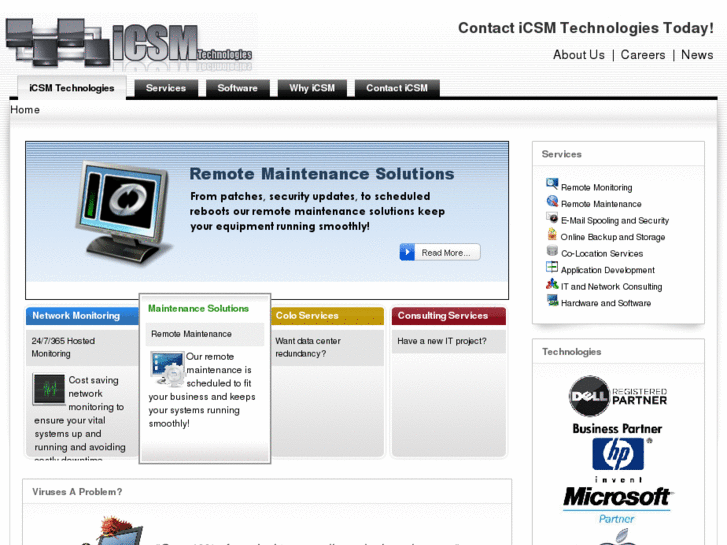Open Hardware and Software link
The height and width of the screenshot is (545, 727).
(606, 303)
